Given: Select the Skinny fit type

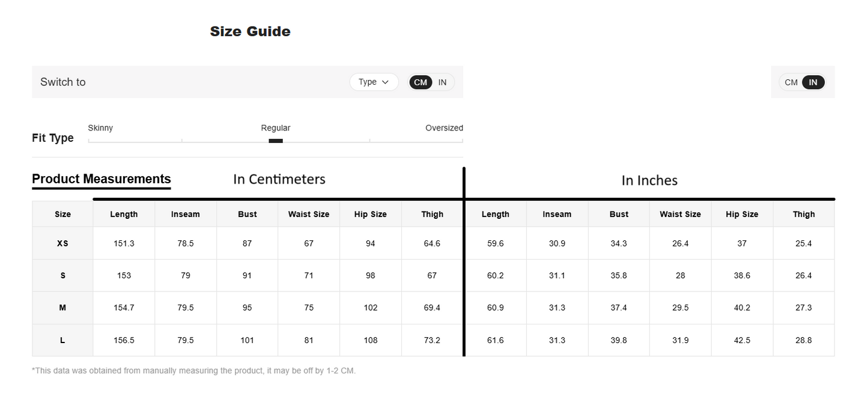Looking at the screenshot, I should [100, 128].
